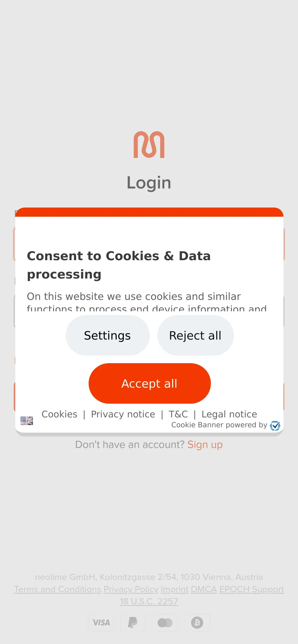Click the Mastercard payment icon

click(x=165, y=623)
